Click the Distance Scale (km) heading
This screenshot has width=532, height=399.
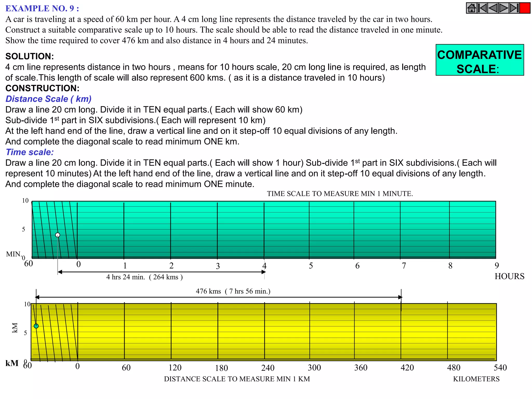tap(48, 99)
